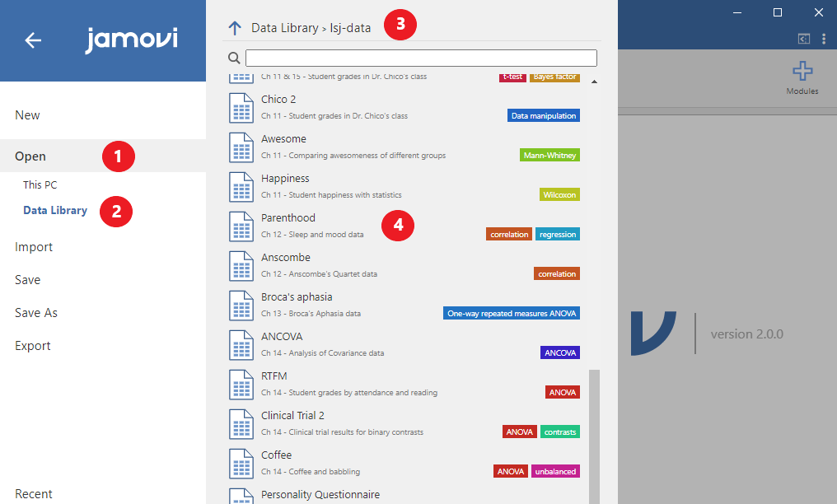Choose Data Library under Open
Screen dimensions: 837x504
(x=55, y=211)
